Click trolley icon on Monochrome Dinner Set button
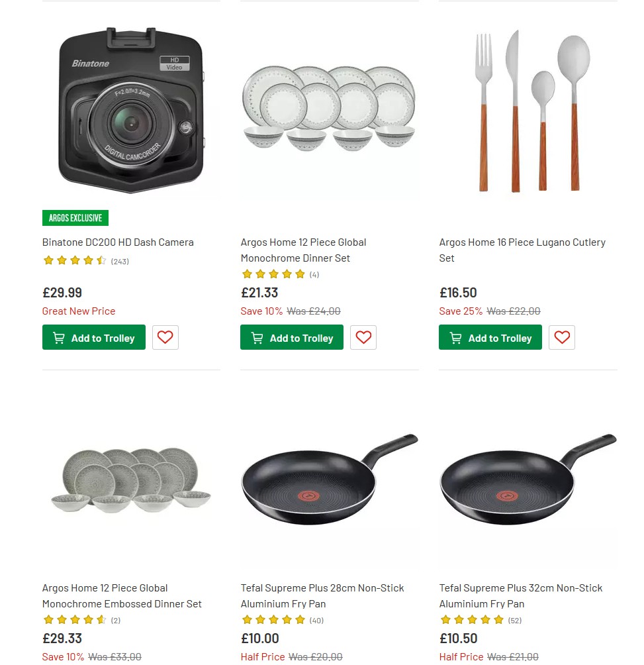The height and width of the screenshot is (665, 644). 257,337
